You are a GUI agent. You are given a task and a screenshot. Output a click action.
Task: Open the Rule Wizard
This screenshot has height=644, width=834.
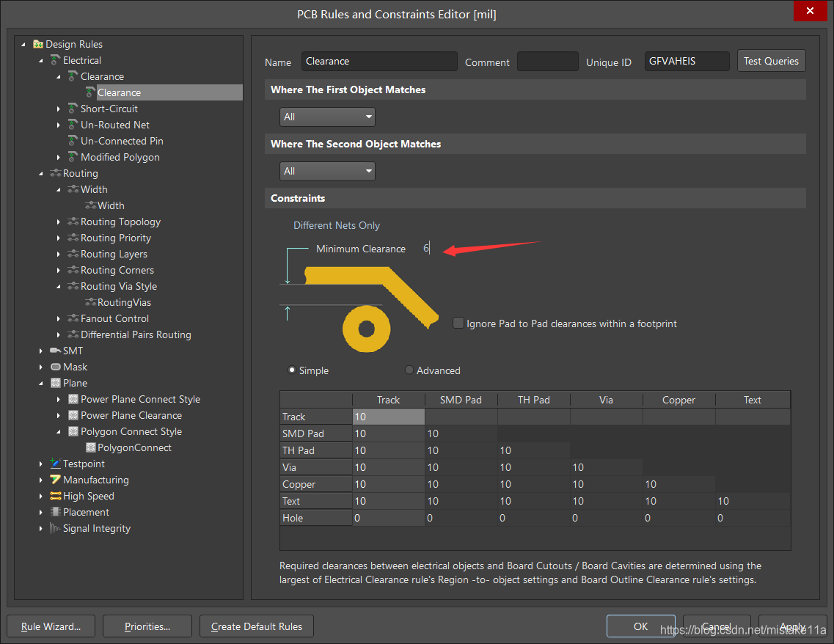[51, 626]
